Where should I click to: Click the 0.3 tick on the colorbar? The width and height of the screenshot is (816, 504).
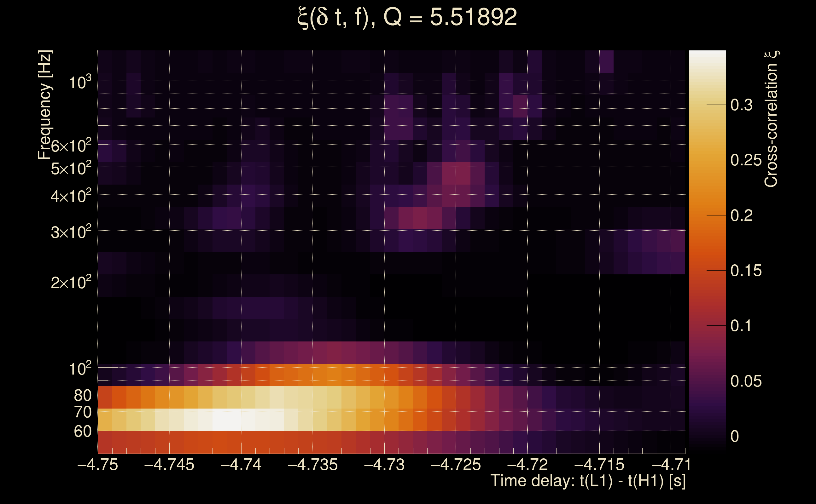click(x=741, y=105)
